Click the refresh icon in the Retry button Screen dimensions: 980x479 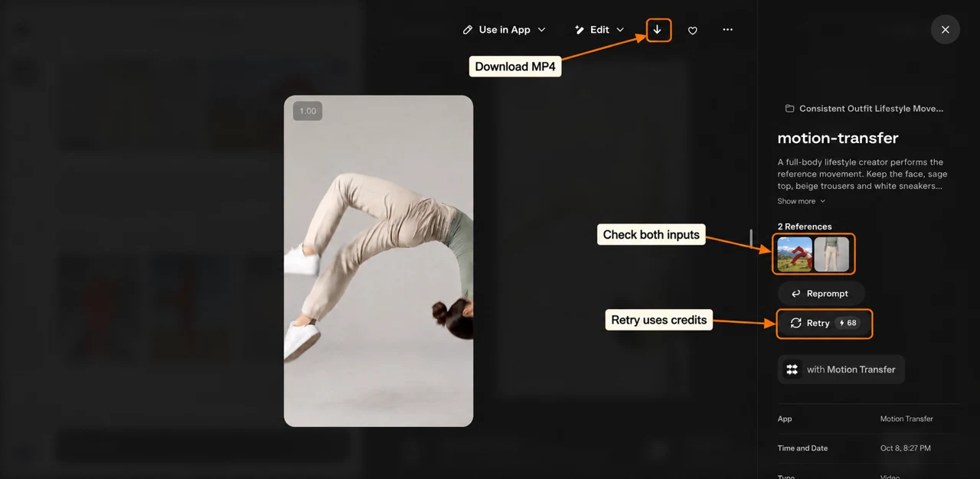pyautogui.click(x=795, y=324)
